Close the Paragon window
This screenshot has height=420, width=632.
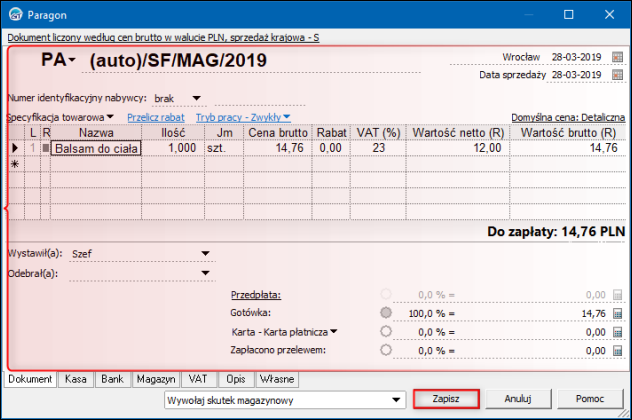click(609, 15)
